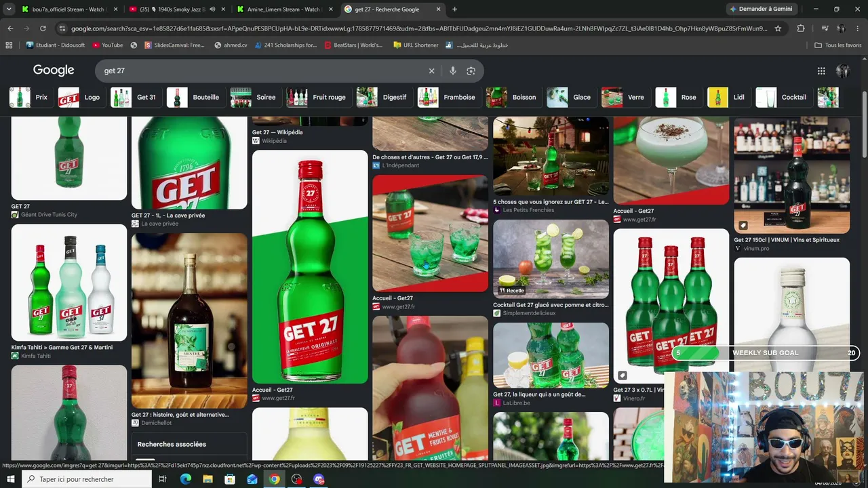Click the address bar URL

coord(419,28)
